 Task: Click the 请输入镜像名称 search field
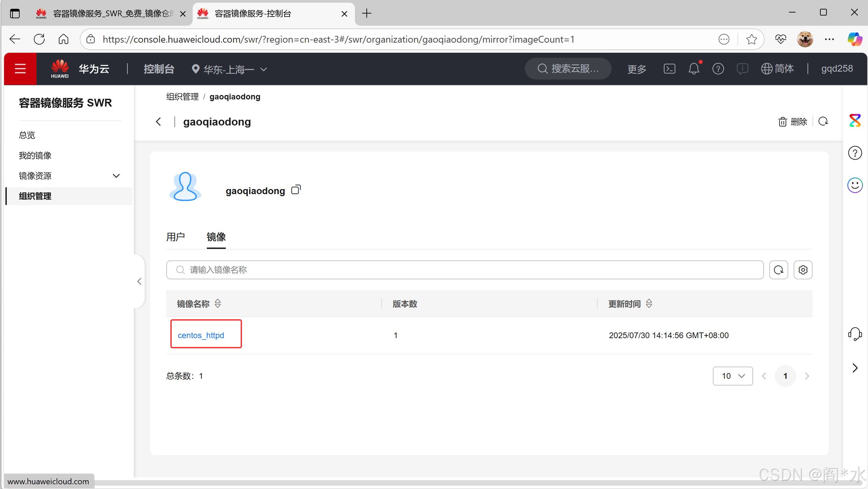click(x=465, y=270)
